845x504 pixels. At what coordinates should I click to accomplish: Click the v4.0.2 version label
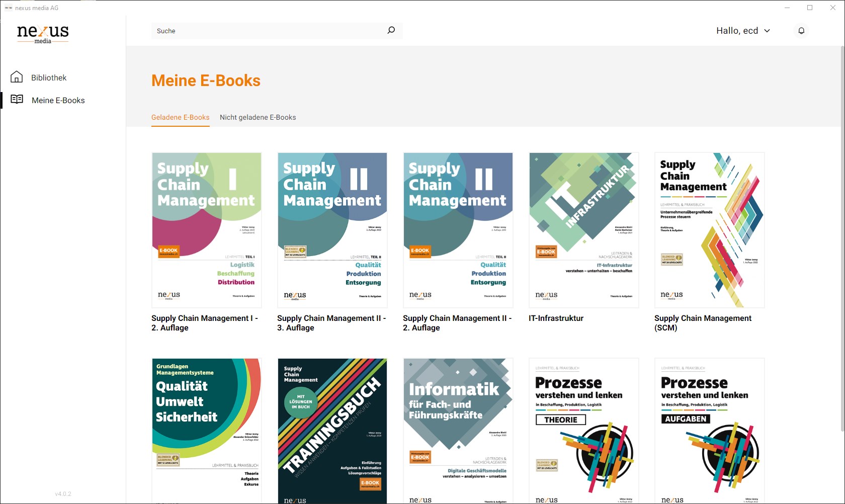click(x=63, y=494)
